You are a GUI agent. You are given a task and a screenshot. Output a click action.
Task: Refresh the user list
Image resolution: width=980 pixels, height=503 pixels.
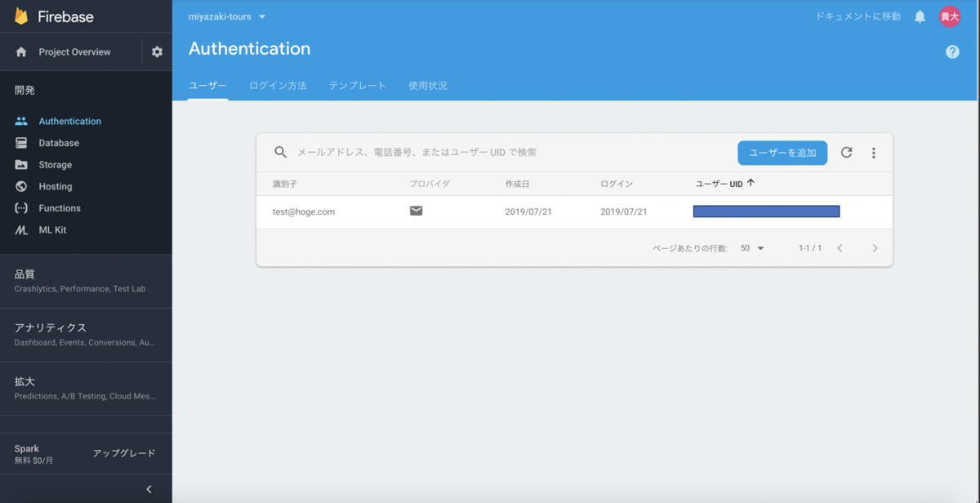click(x=847, y=153)
